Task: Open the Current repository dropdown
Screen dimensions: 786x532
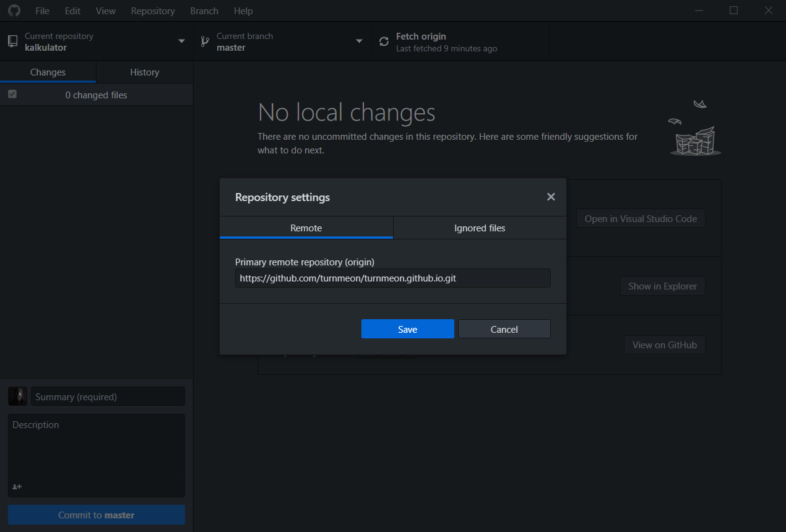Action: coord(181,41)
